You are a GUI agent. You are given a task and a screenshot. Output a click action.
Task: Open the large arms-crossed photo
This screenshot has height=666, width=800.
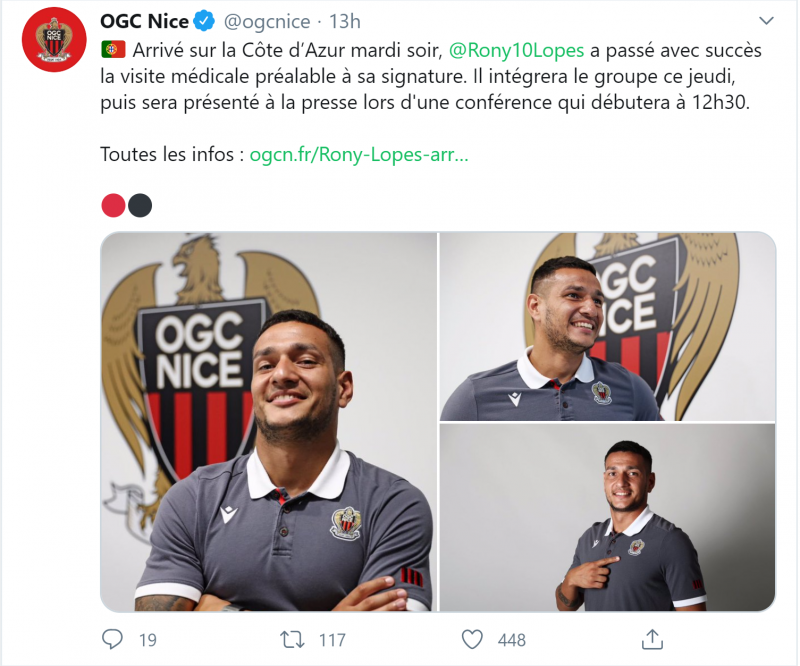[269, 422]
